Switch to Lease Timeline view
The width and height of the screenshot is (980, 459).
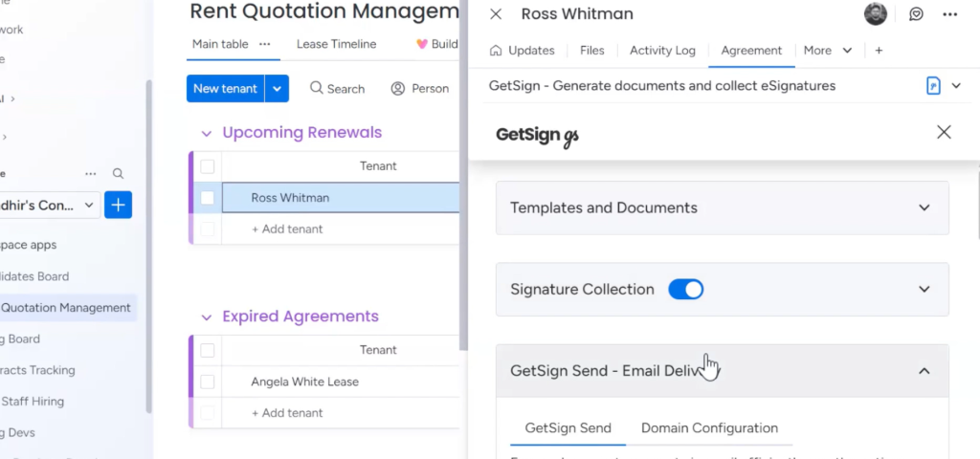click(336, 44)
